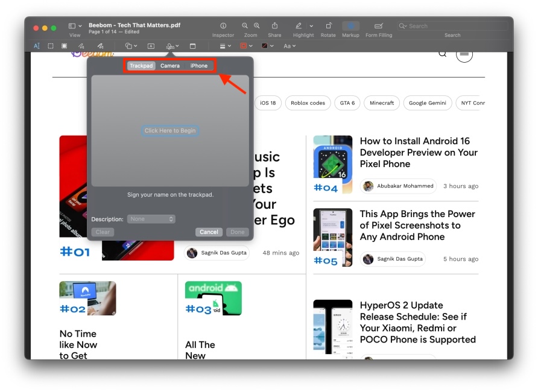Open the Pixel Screenshots article headline
Viewport: 538px width, 392px height.
click(x=417, y=226)
